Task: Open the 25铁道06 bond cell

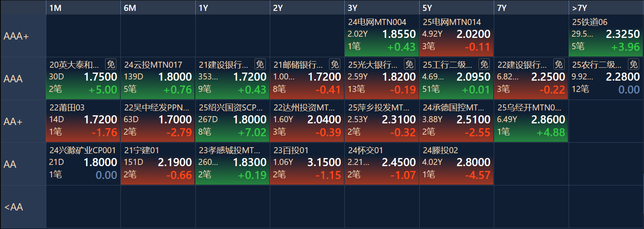Action: click(x=606, y=35)
